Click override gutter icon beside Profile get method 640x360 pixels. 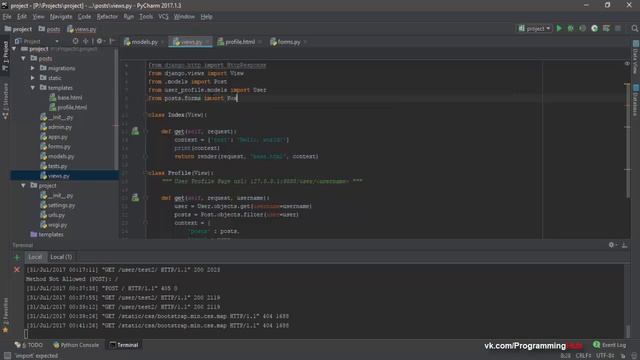135,198
